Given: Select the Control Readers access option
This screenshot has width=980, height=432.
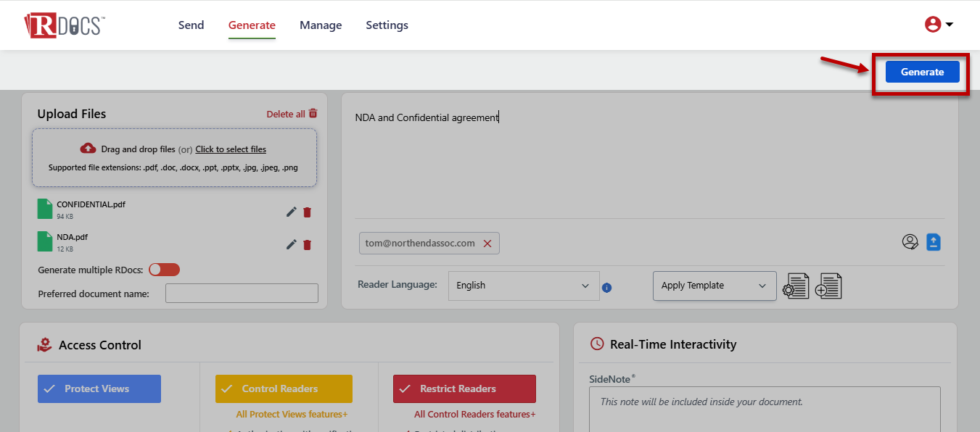Looking at the screenshot, I should coord(284,389).
